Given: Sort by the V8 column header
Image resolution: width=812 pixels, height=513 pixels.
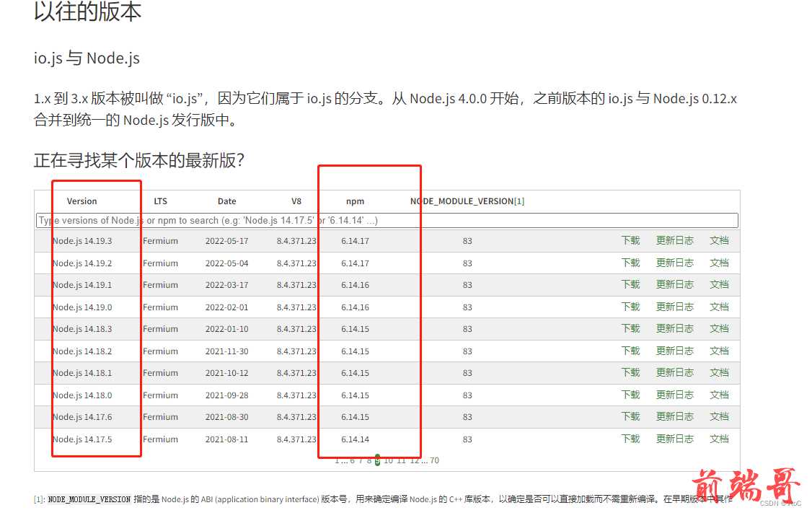Looking at the screenshot, I should (296, 201).
